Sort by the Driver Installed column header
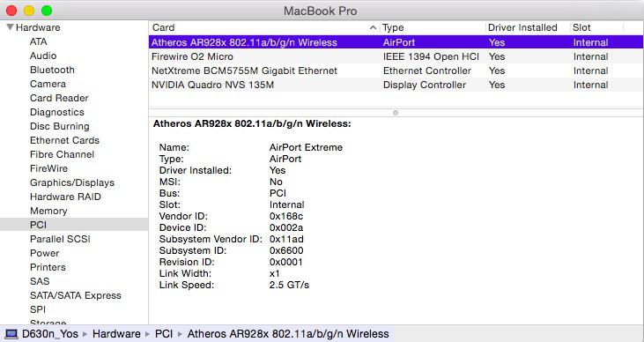The width and height of the screenshot is (644, 342). point(522,27)
